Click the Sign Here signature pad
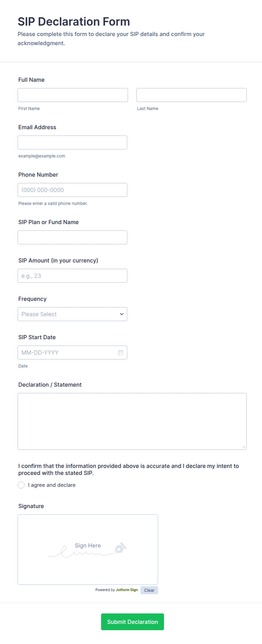Screen dimensions: 262x644 (88, 549)
